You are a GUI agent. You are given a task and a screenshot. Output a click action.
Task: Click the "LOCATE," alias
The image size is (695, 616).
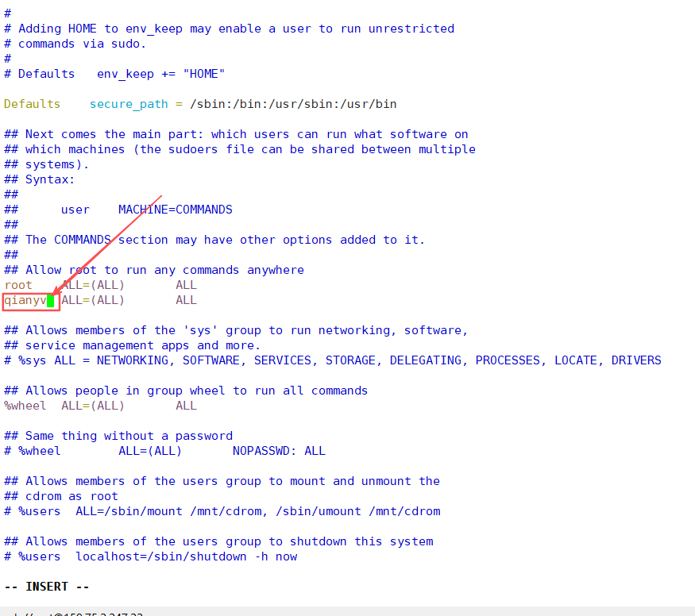tap(579, 360)
